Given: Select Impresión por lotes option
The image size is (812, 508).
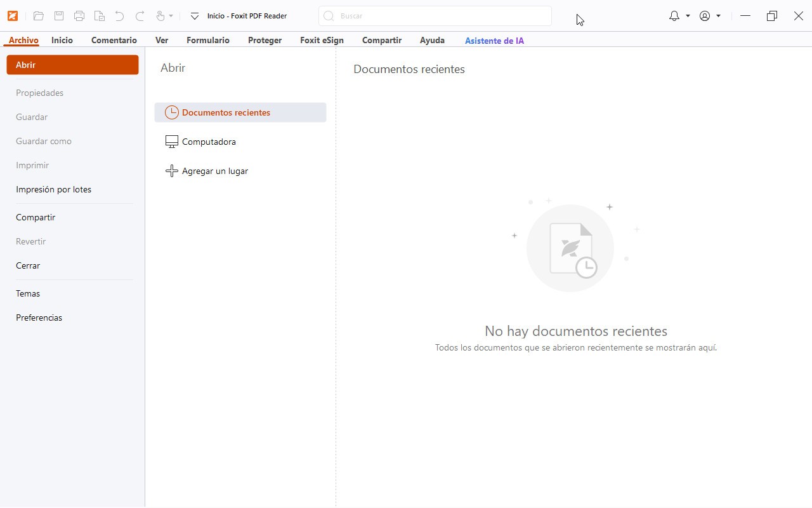Looking at the screenshot, I should [x=53, y=189].
